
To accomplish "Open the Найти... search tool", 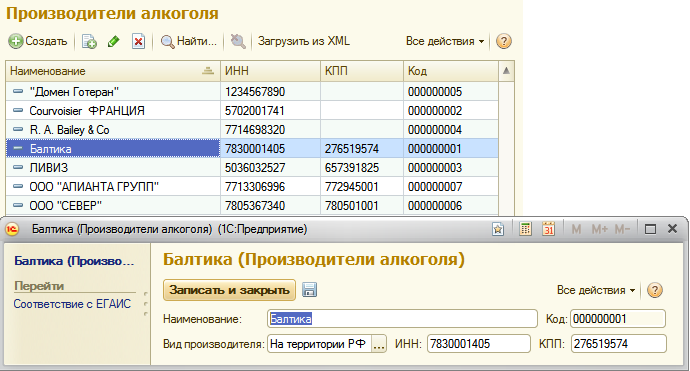I will click(189, 41).
